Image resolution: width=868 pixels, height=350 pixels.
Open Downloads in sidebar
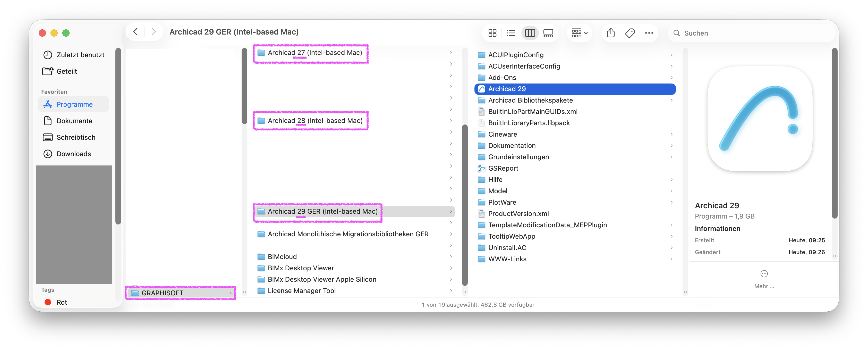[74, 154]
